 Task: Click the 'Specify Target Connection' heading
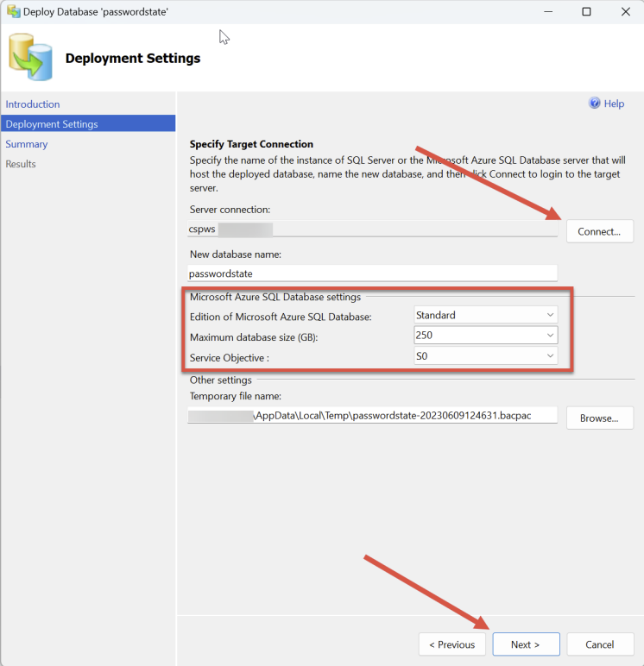point(251,144)
